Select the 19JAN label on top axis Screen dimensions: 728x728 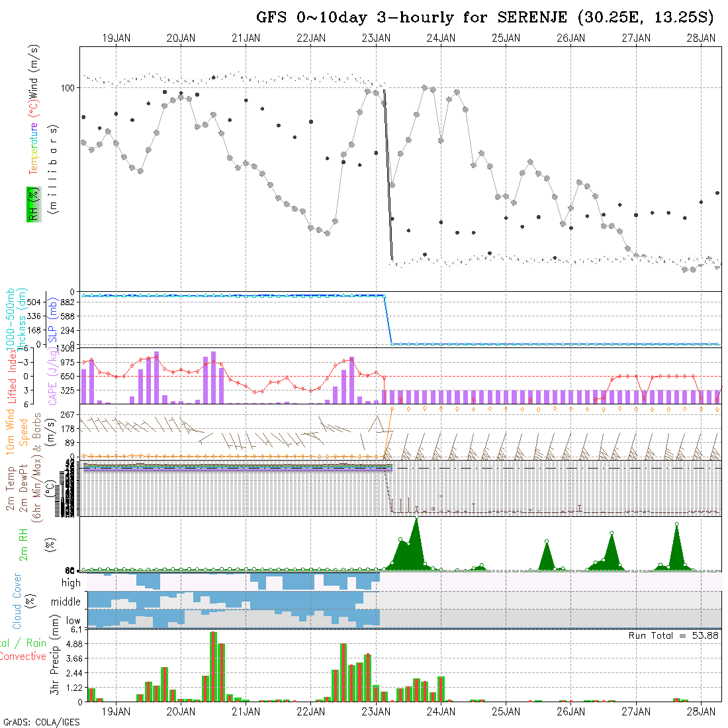pos(116,38)
